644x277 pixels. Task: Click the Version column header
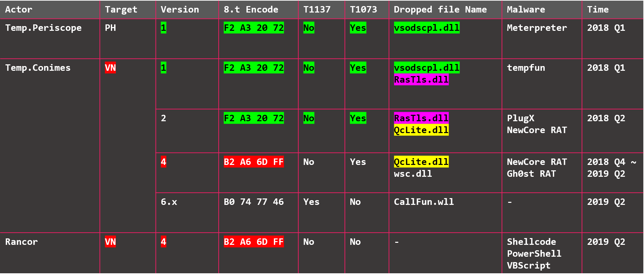pyautogui.click(x=180, y=9)
